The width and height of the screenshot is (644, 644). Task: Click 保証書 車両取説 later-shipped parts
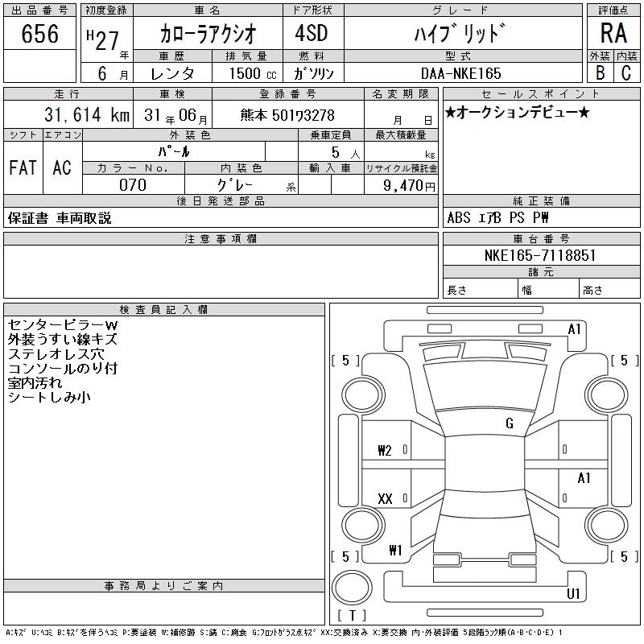pos(60,217)
